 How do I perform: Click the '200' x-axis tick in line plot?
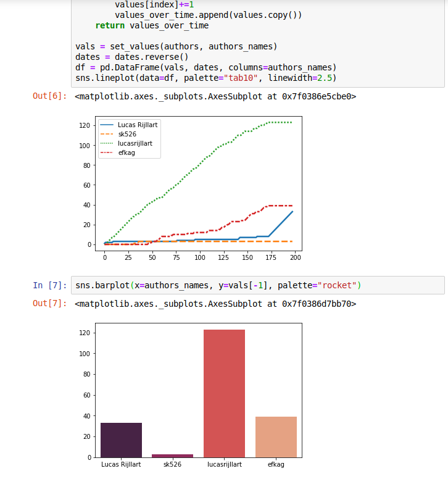click(x=296, y=257)
